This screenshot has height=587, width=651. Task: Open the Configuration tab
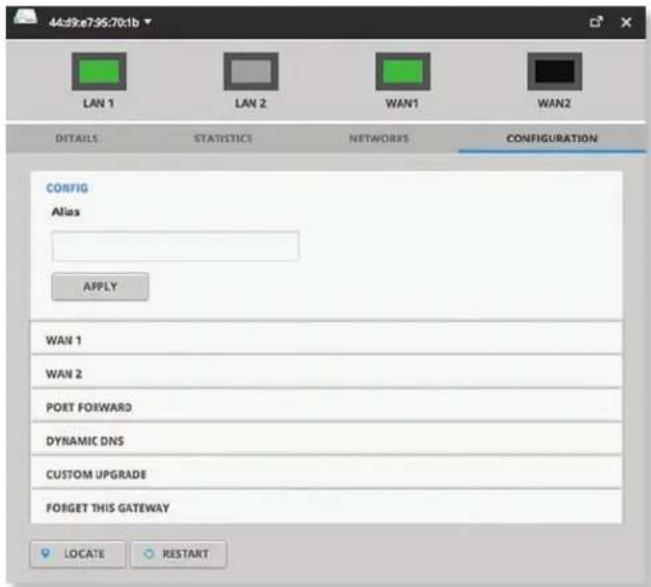point(552,138)
